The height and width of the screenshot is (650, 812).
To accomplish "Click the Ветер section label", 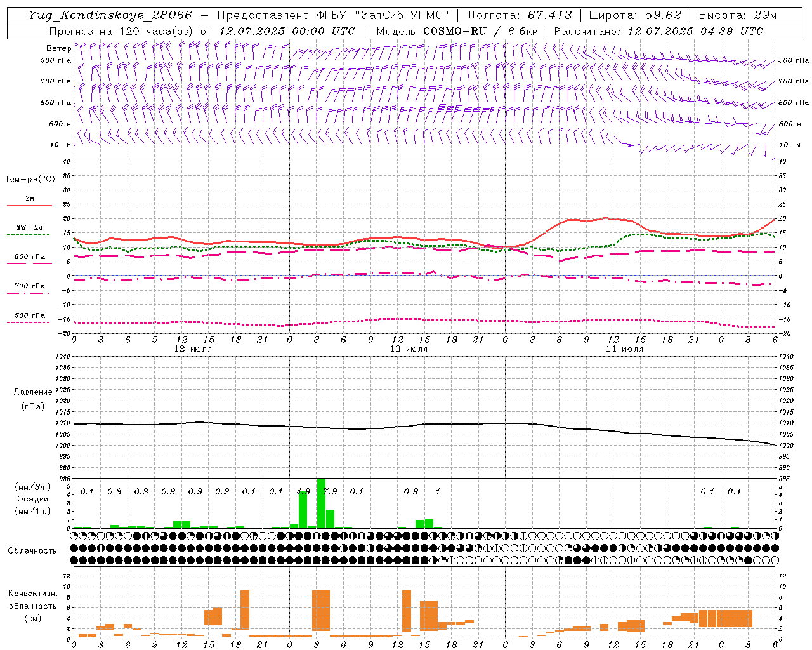I will pyautogui.click(x=58, y=48).
